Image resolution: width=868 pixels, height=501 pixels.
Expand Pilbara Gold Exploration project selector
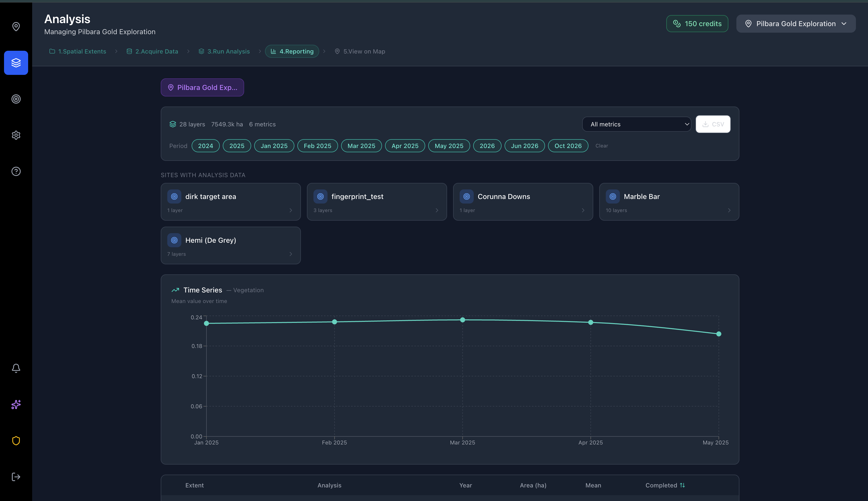point(796,24)
